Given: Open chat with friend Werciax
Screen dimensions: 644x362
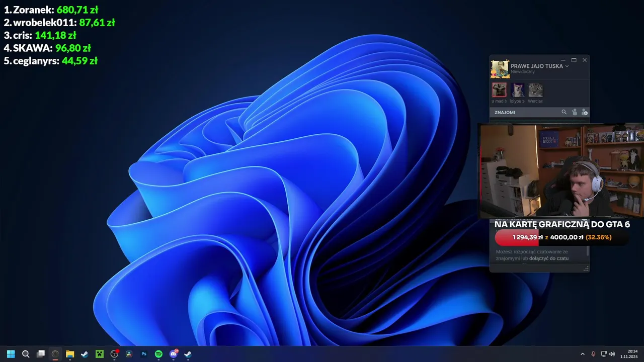Looking at the screenshot, I should [535, 90].
